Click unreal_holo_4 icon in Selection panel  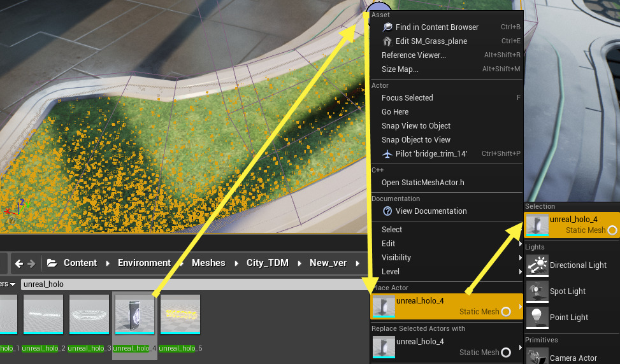[x=537, y=225]
